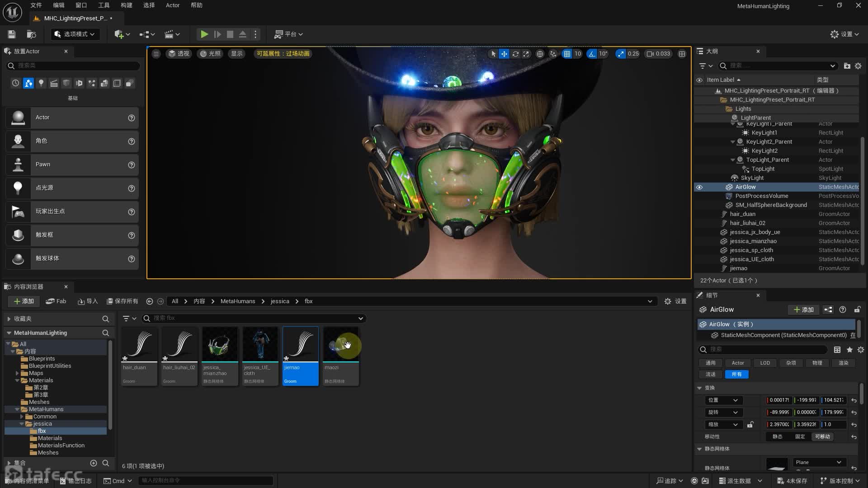Select the rotate transform tool in viewport
Viewport: 868px width, 488px height.
click(515, 54)
